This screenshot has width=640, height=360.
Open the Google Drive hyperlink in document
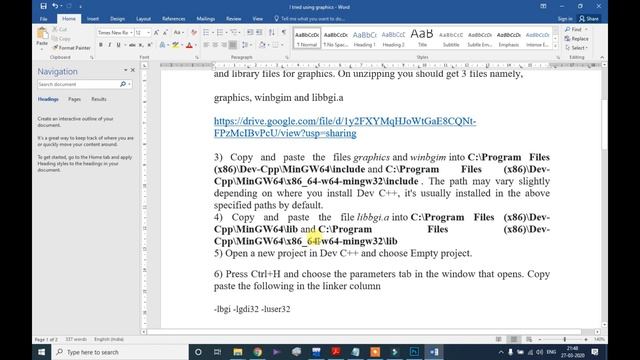pos(345,127)
